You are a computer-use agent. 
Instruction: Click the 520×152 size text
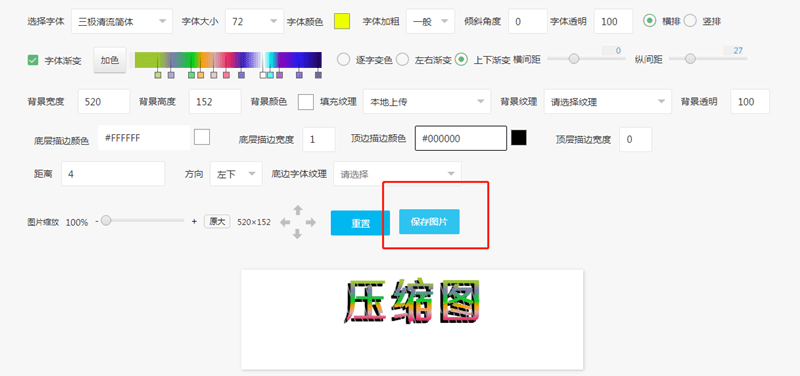[254, 222]
